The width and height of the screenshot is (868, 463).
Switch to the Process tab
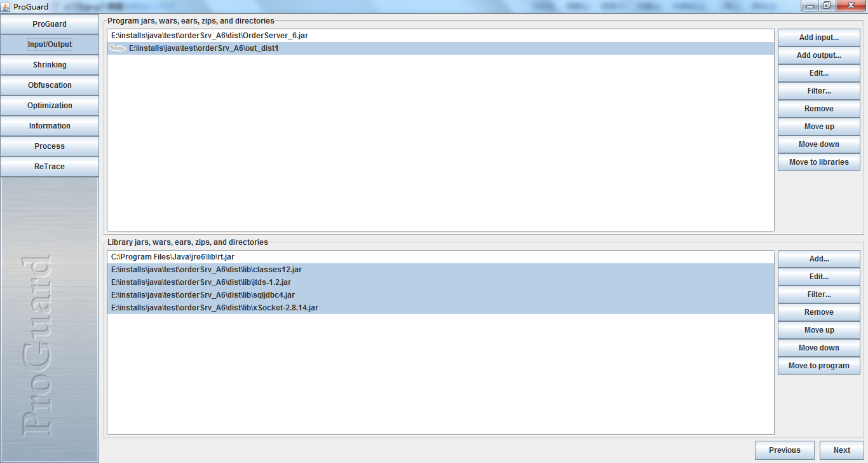coord(50,146)
